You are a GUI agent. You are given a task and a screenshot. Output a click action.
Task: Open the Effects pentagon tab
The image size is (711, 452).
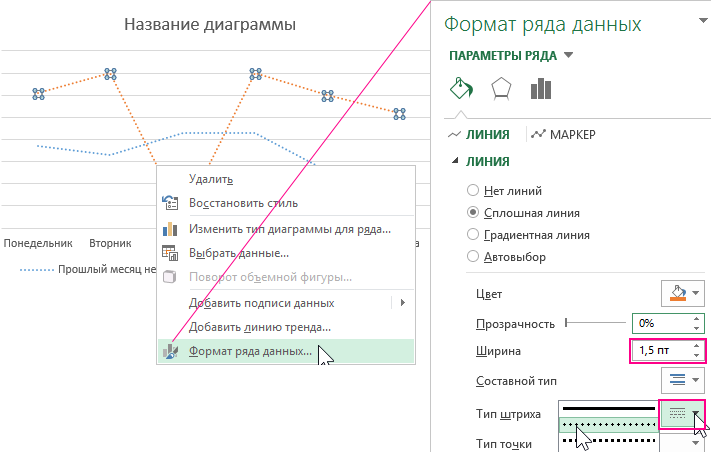[x=501, y=89]
